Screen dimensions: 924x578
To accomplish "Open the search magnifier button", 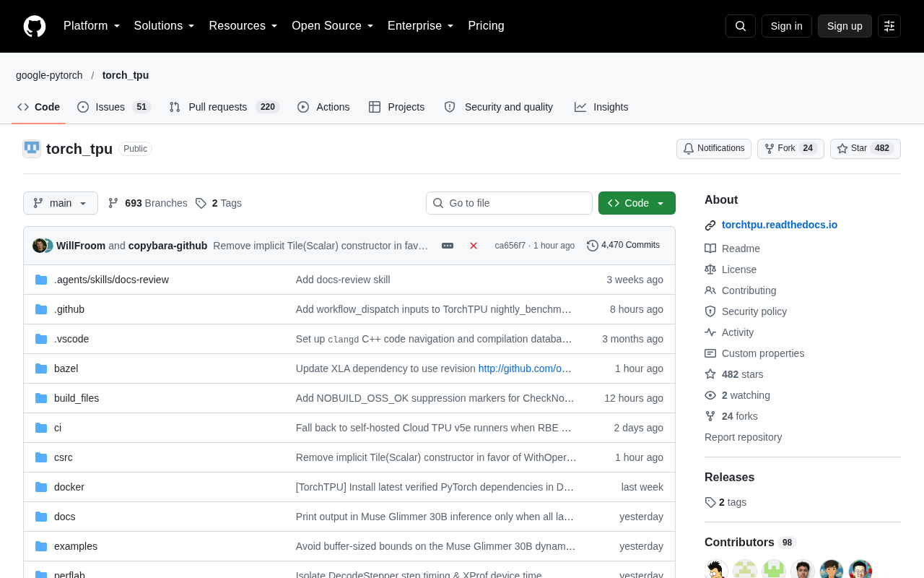I will pos(741,26).
